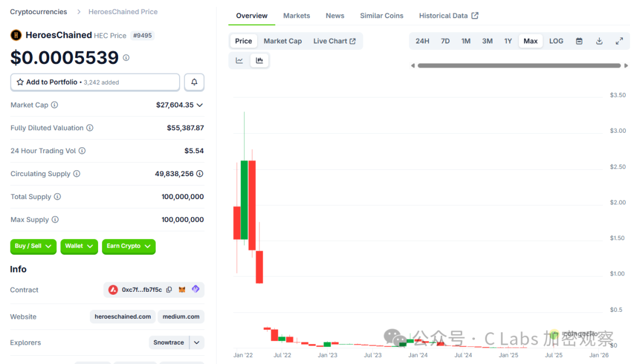Visit the medium.com website link
This screenshot has height=364, width=634.
point(181,316)
